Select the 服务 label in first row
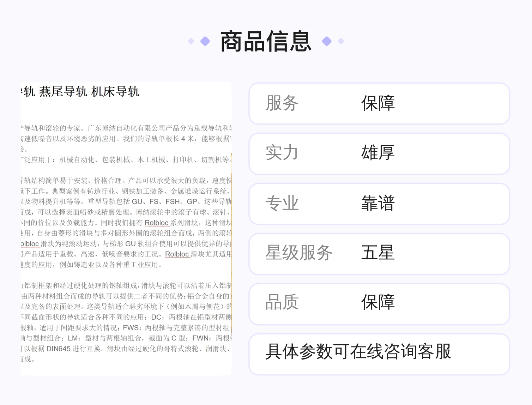The height and width of the screenshot is (405, 532). coord(282,103)
